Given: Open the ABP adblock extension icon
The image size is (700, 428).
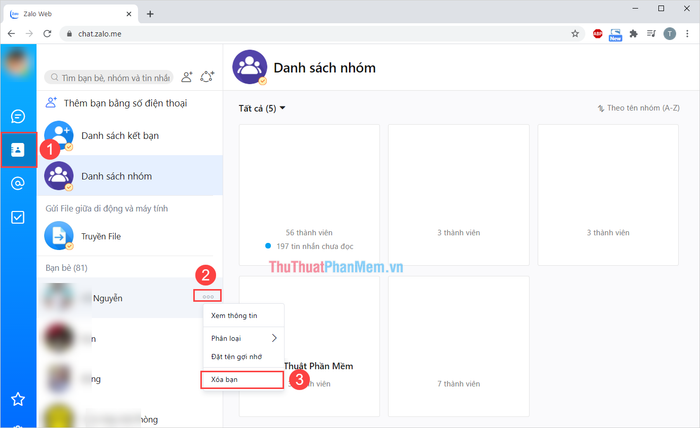Looking at the screenshot, I should coord(597,33).
